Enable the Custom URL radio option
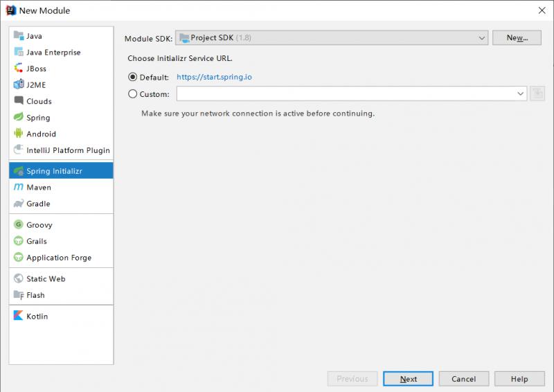Viewport: 554px width, 392px height. tap(133, 94)
